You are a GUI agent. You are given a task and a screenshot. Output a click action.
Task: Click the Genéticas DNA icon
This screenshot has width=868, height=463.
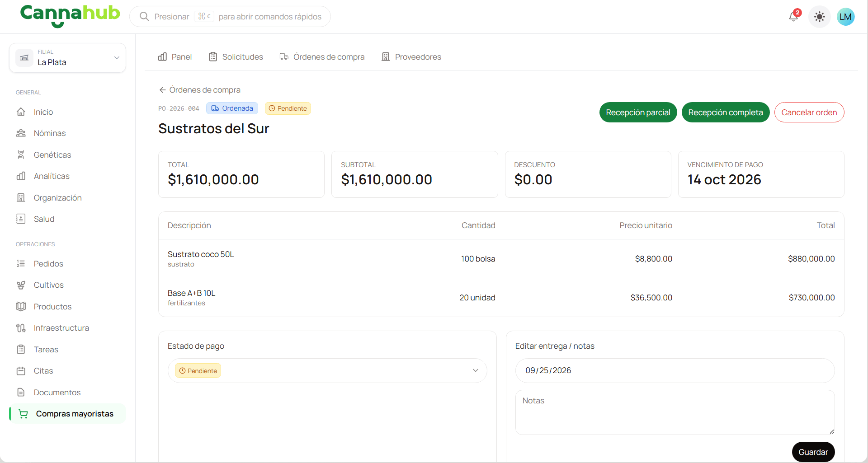(x=21, y=154)
